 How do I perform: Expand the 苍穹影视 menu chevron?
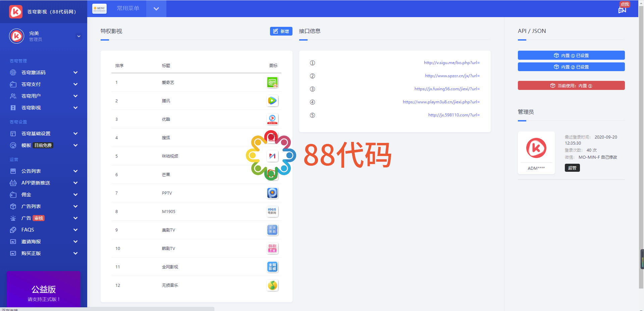(x=75, y=108)
